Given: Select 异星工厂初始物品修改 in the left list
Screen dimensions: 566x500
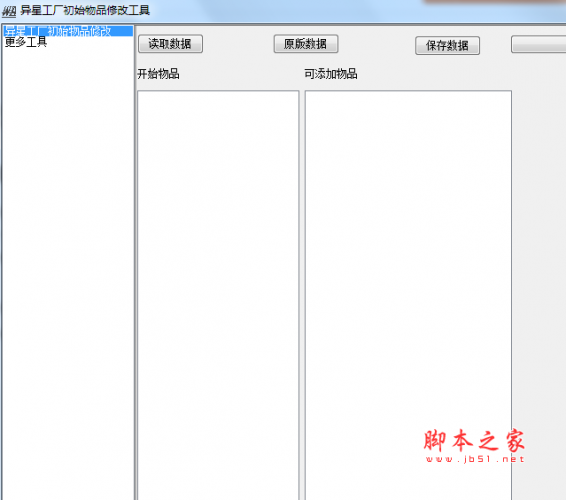Looking at the screenshot, I should click(68, 31).
